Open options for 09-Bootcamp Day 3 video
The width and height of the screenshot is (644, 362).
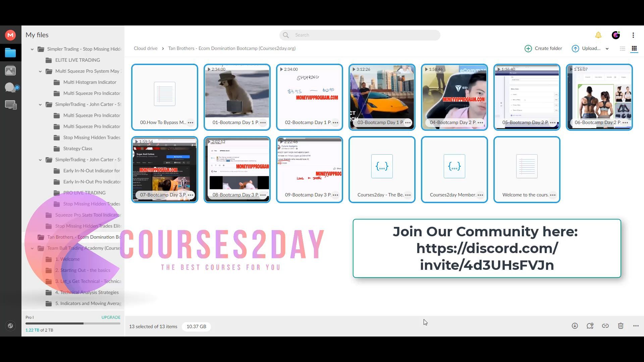[x=335, y=195]
